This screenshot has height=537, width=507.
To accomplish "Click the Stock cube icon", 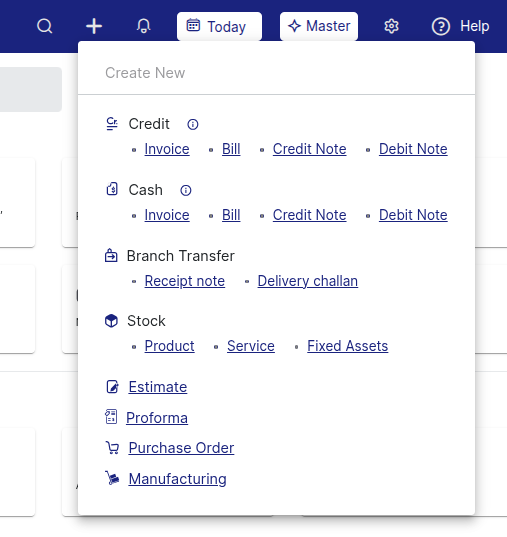I will [x=111, y=321].
